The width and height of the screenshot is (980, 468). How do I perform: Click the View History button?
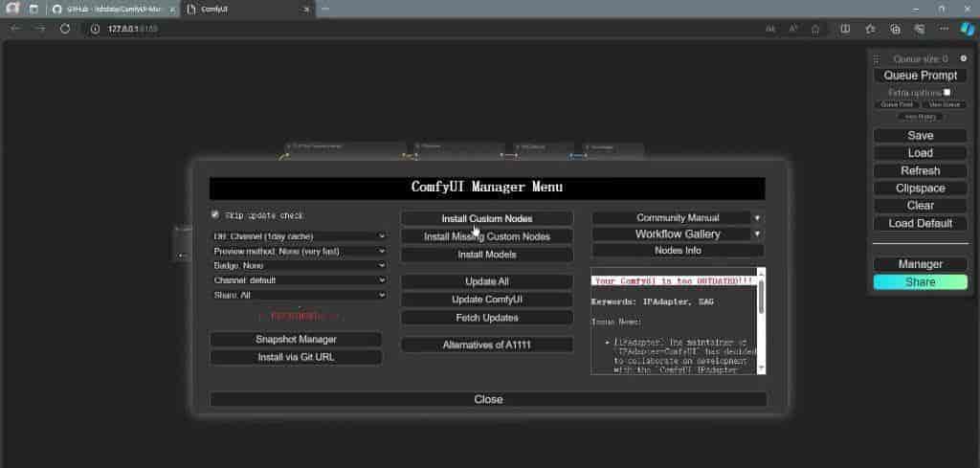920,117
